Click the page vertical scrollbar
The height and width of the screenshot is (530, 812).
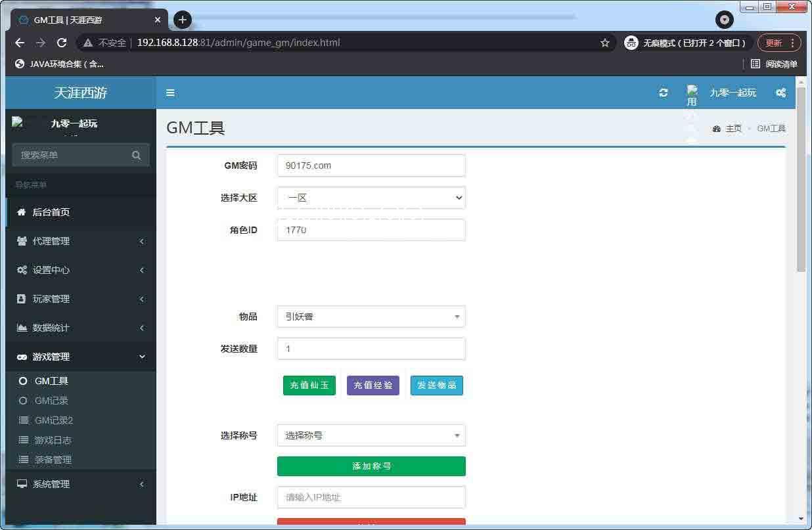800,177
